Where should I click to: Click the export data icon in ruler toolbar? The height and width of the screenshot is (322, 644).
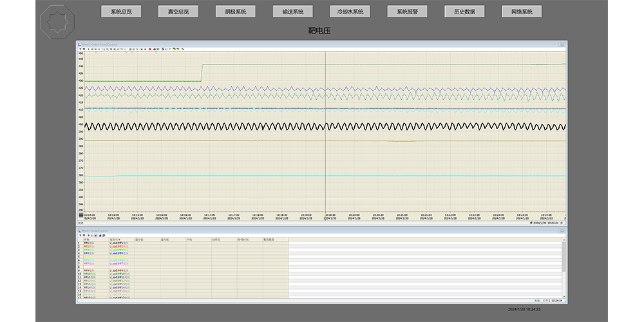coord(104,236)
